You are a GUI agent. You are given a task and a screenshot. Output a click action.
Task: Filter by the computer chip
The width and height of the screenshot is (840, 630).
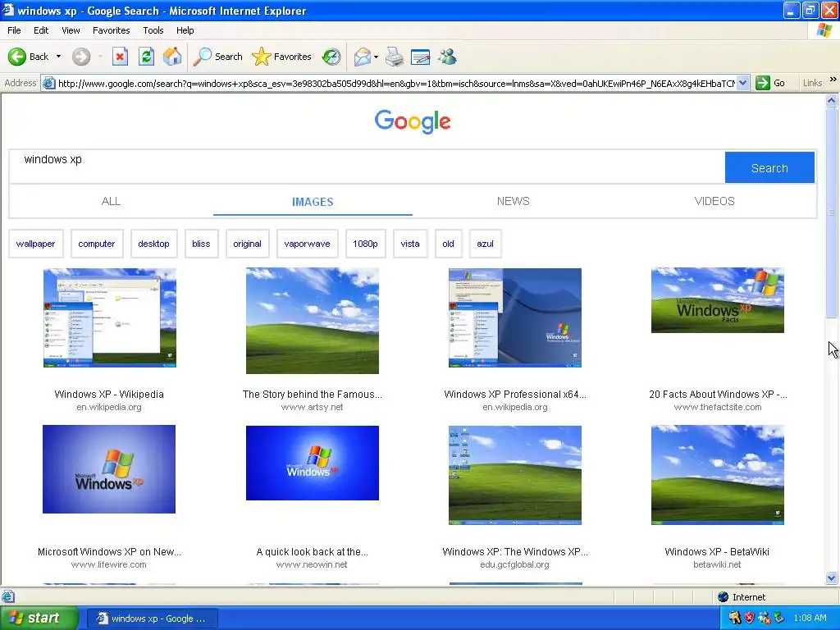(x=97, y=244)
